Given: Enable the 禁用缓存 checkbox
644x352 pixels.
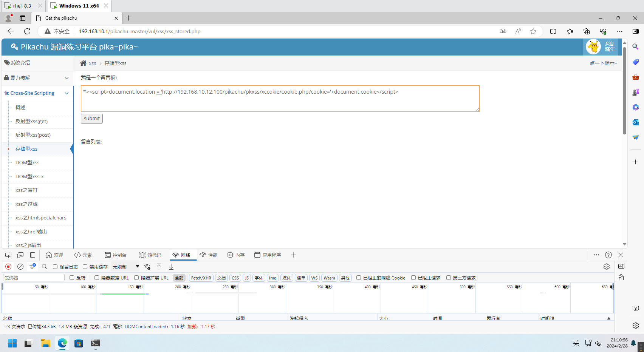Looking at the screenshot, I should [x=85, y=267].
